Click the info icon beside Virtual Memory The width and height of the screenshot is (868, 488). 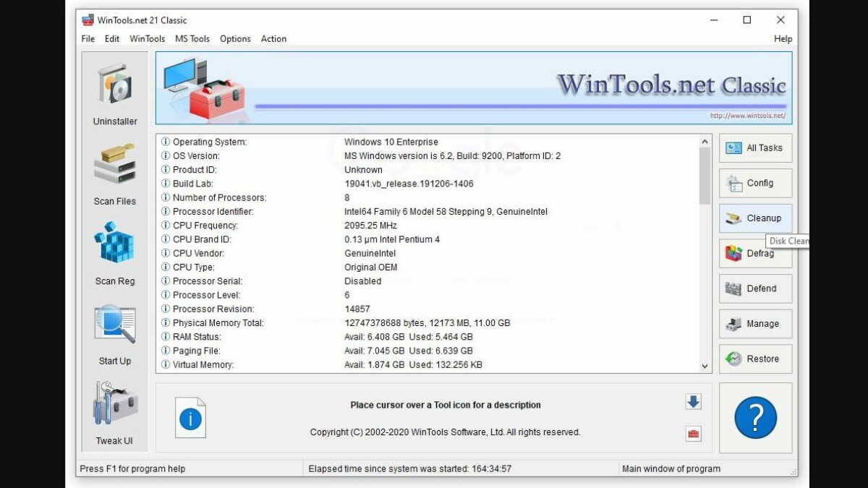click(x=166, y=364)
